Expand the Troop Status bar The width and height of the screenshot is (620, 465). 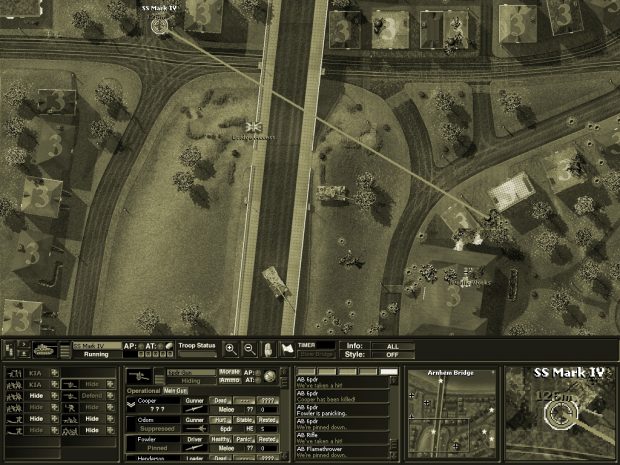198,354
